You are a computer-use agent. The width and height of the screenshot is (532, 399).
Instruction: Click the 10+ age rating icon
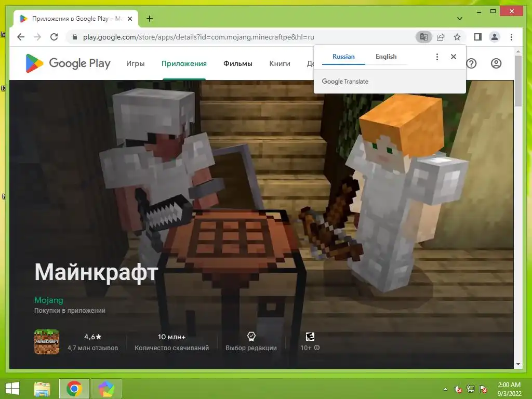pyautogui.click(x=310, y=336)
